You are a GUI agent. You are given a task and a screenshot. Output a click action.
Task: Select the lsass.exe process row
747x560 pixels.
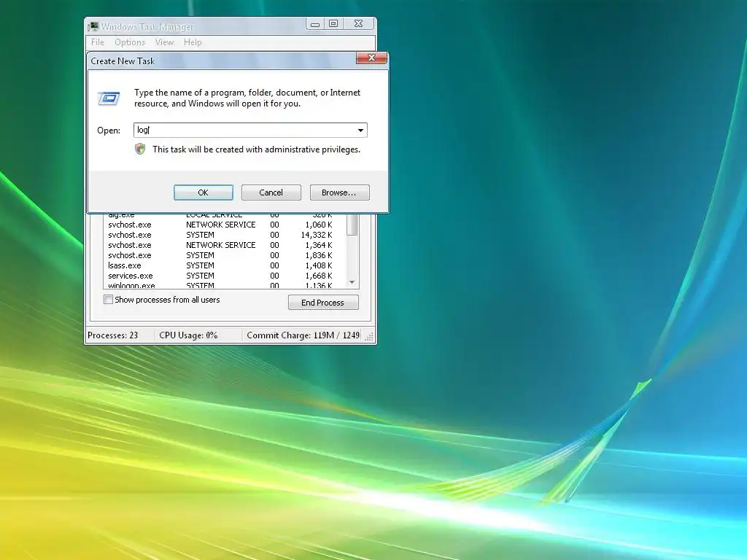[225, 265]
